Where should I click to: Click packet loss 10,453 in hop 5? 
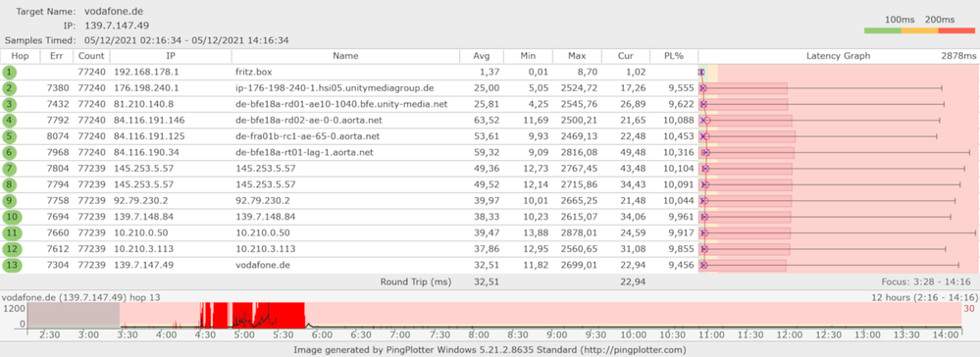click(x=679, y=136)
